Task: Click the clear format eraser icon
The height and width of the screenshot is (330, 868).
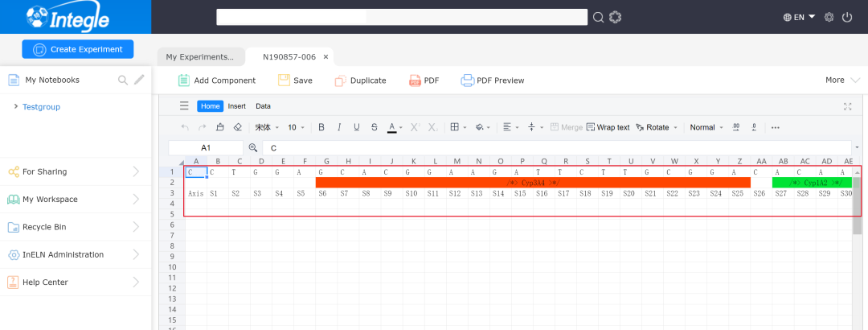Action: click(237, 127)
